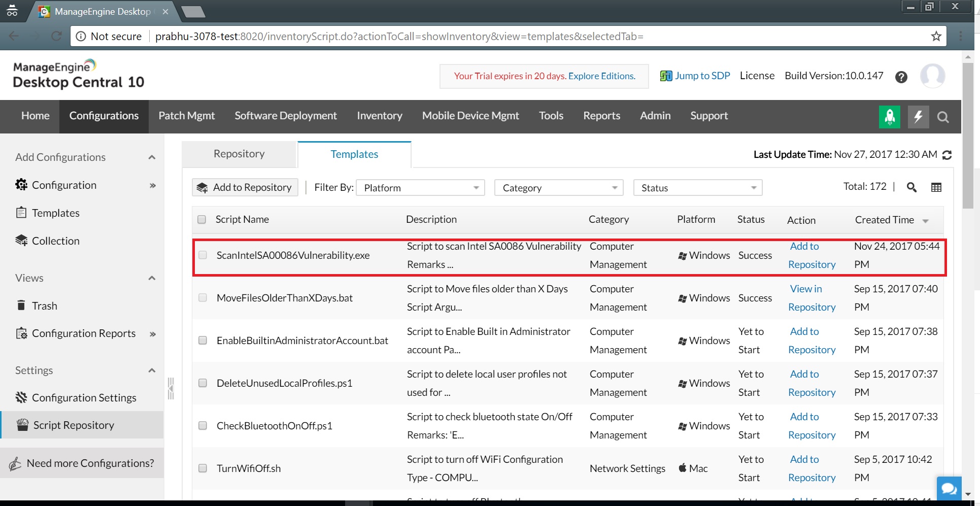The image size is (980, 506).
Task: Click Add to Repository for TurnWifiOff.sh
Action: tap(812, 468)
